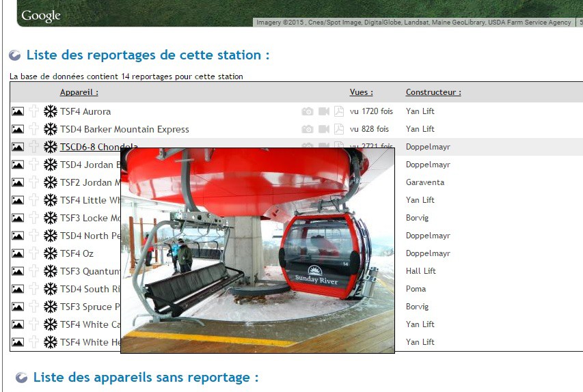Viewport: 583px width, 392px height.
Task: Open the TSF3 Locke report link
Action: click(x=90, y=218)
